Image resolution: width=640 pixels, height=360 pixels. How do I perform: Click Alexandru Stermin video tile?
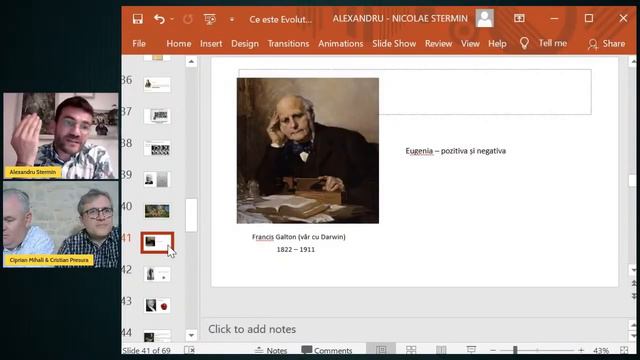tap(61, 136)
